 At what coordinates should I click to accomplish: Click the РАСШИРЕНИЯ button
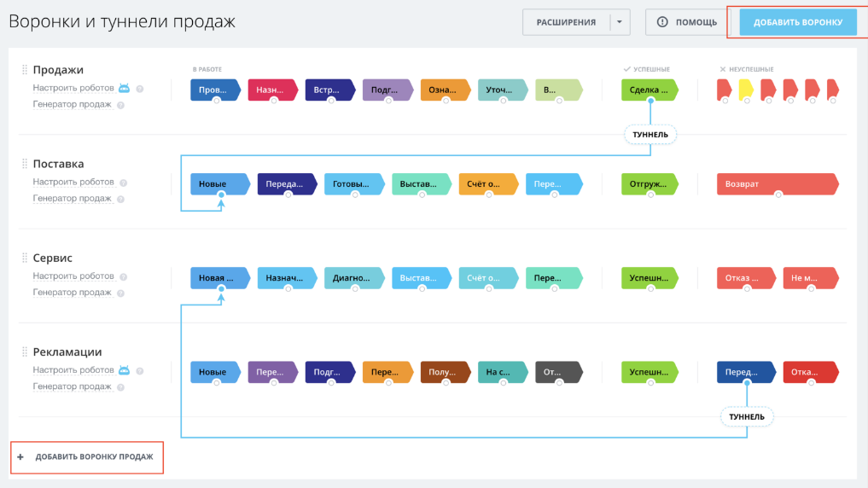[x=567, y=22]
